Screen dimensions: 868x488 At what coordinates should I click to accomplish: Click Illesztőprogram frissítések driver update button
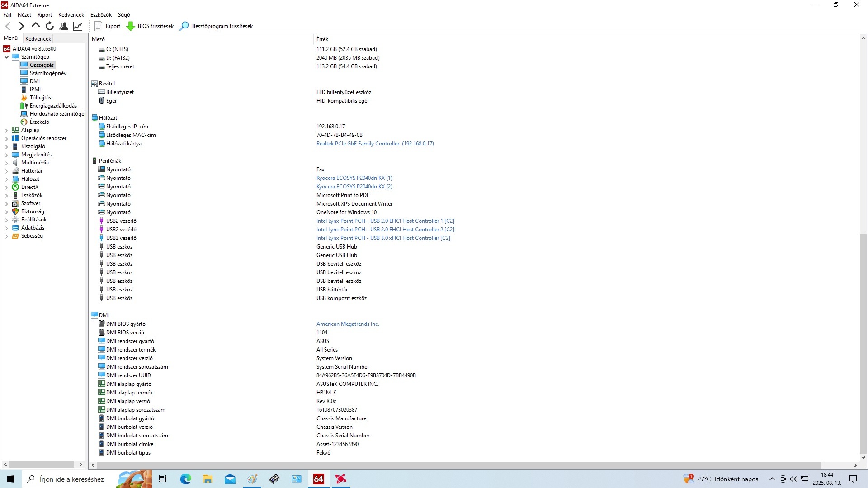217,26
